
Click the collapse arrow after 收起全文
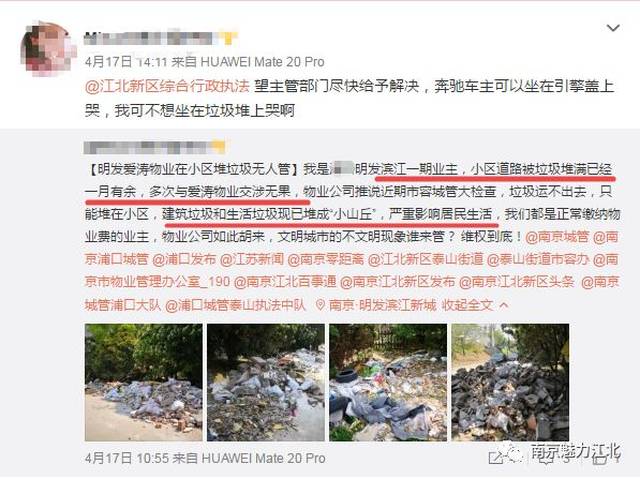click(x=504, y=305)
